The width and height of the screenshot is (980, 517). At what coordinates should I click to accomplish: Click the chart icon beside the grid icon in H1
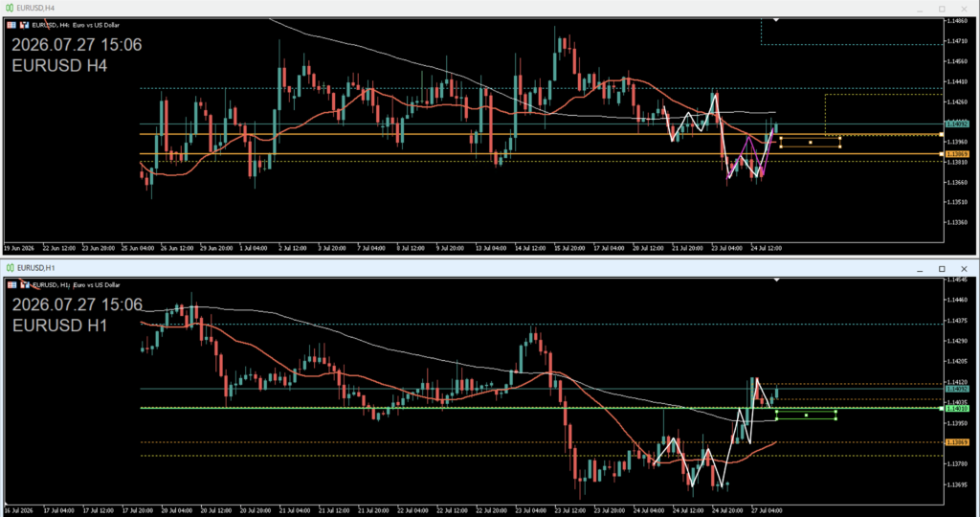click(24, 285)
